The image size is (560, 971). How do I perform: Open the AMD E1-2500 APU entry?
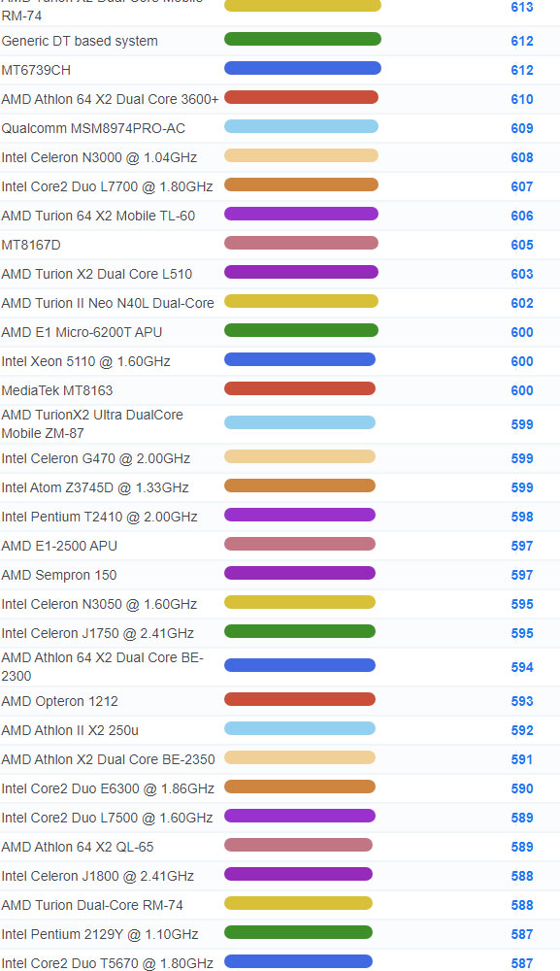[59, 546]
